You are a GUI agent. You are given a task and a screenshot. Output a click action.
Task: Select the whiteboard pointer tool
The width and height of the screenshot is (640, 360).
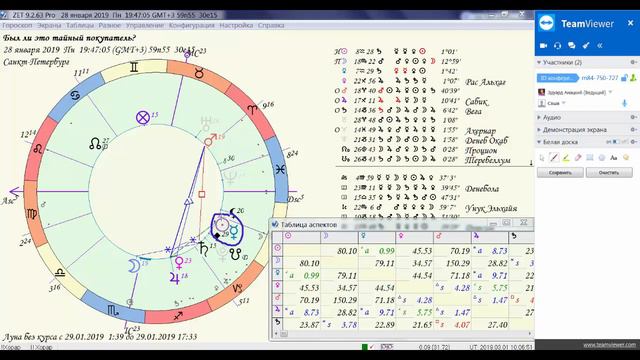(x=542, y=158)
